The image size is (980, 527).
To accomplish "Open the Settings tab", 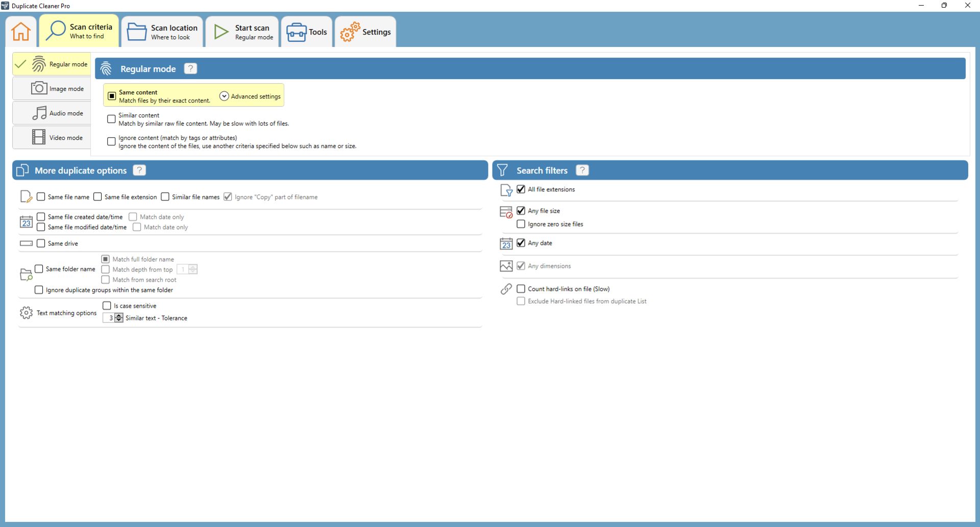I will tap(365, 32).
